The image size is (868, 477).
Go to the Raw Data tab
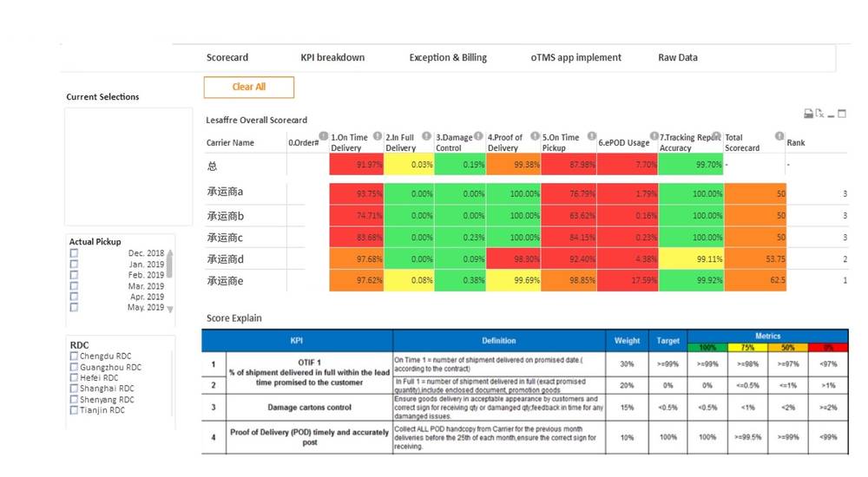pyautogui.click(x=678, y=58)
